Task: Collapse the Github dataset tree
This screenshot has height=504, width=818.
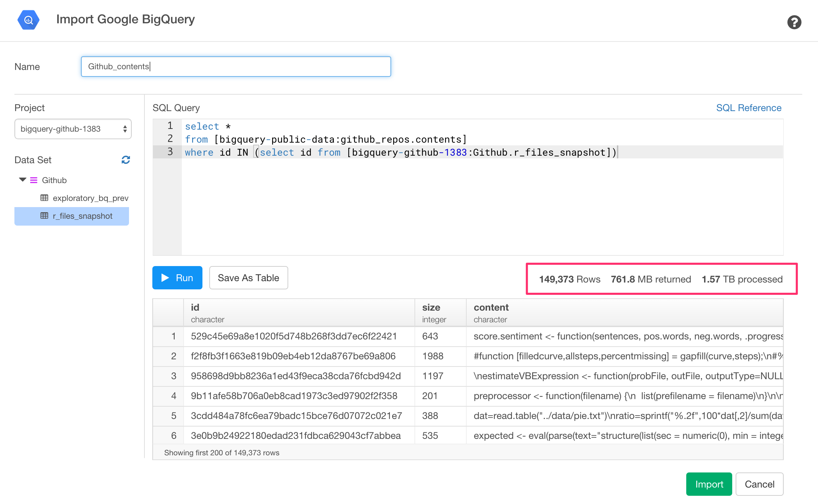Action: click(x=23, y=180)
